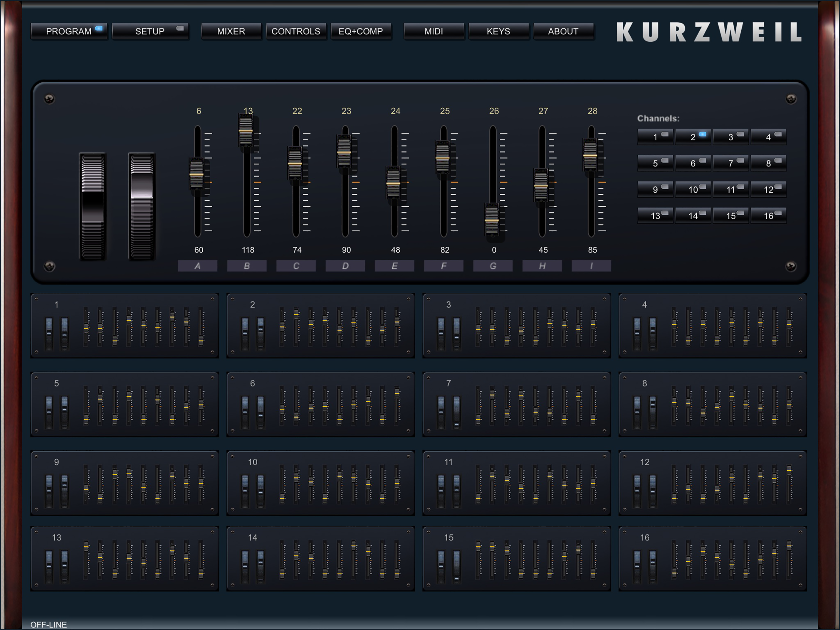This screenshot has height=630, width=840.
Task: Show the ABOUT page
Action: click(x=563, y=31)
